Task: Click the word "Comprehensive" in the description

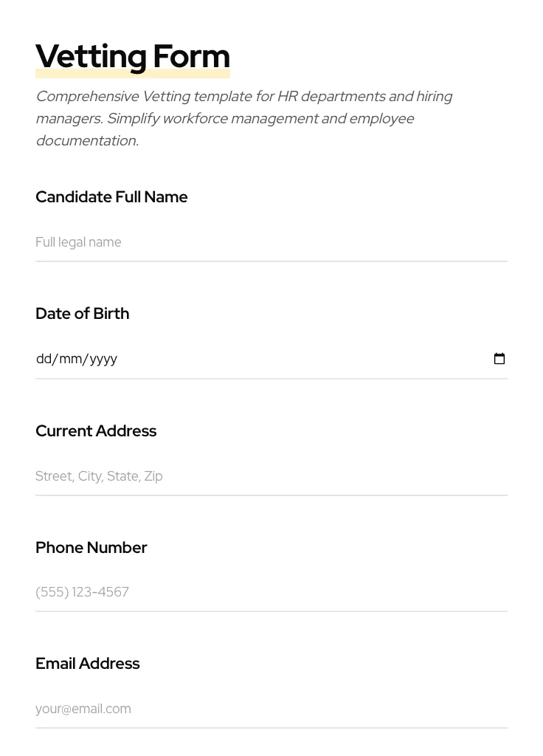Action: click(87, 97)
